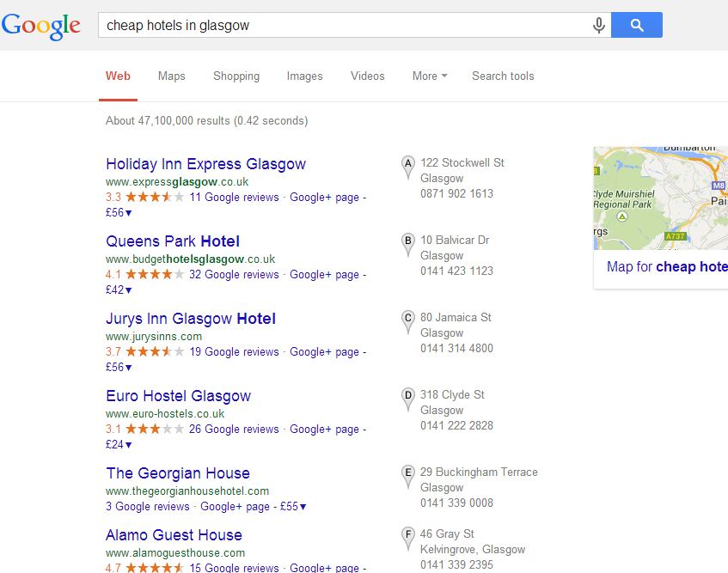Click the voice search microphone icon
The height and width of the screenshot is (573, 728).
[599, 25]
